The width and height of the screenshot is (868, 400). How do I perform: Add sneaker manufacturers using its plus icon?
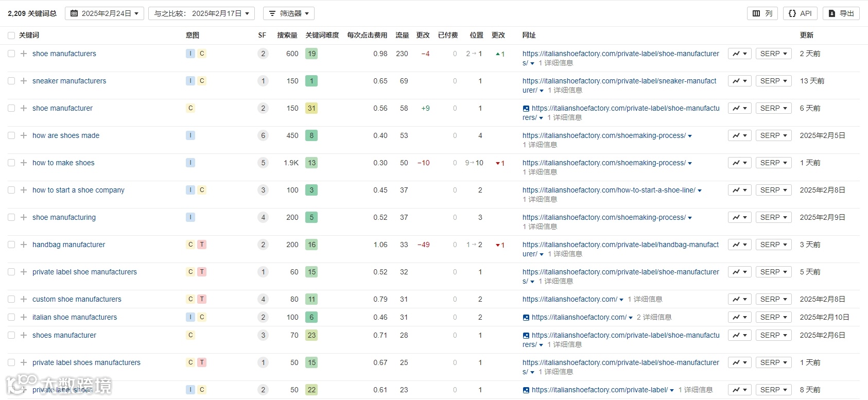24,81
